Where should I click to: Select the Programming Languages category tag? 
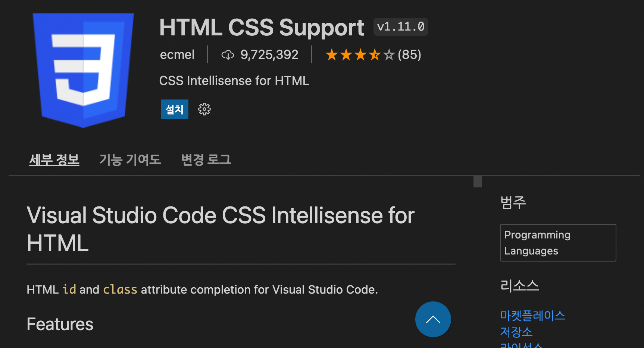[558, 243]
